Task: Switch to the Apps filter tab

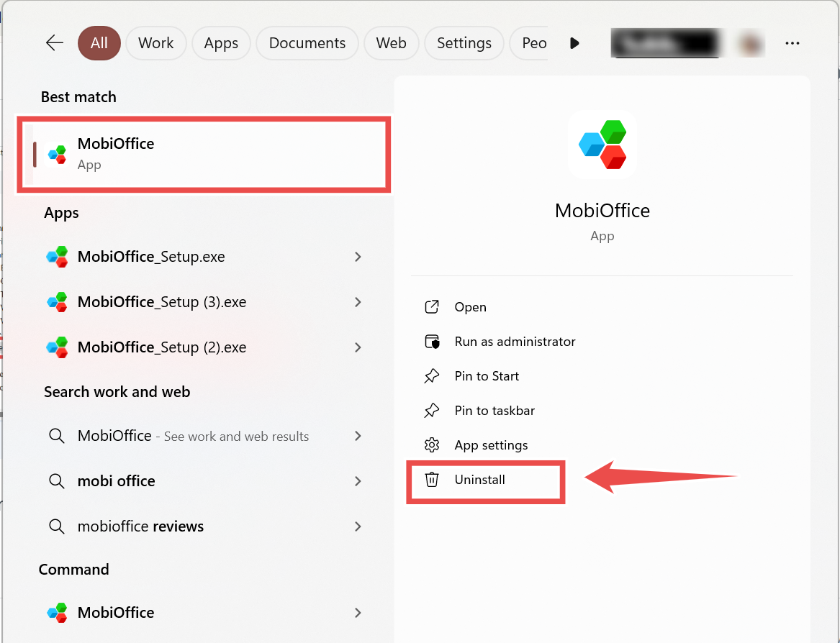Action: click(x=221, y=43)
